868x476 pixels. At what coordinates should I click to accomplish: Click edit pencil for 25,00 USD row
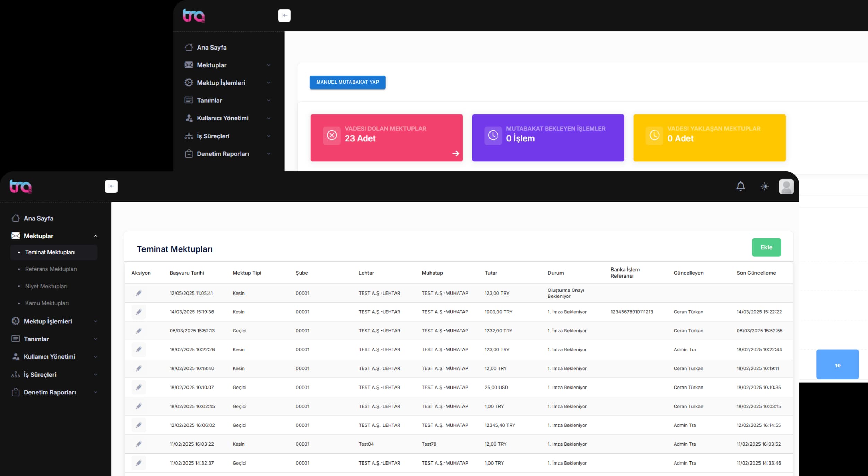tap(139, 387)
